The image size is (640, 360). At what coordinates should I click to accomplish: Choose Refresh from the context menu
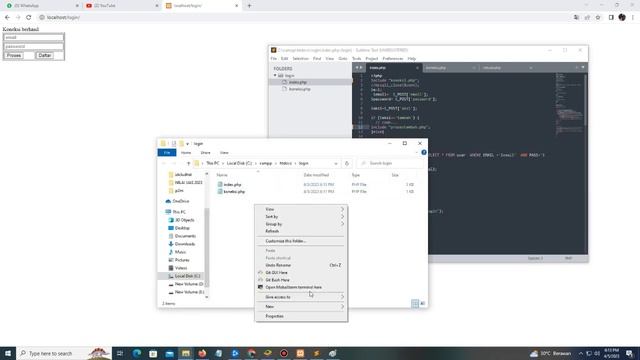tap(301, 231)
